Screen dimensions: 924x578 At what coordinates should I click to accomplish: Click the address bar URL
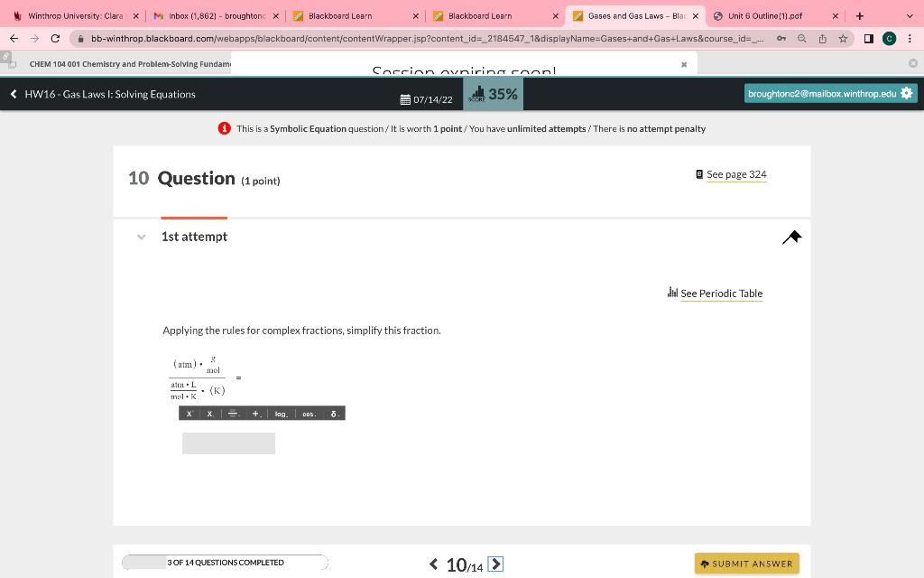(427, 38)
